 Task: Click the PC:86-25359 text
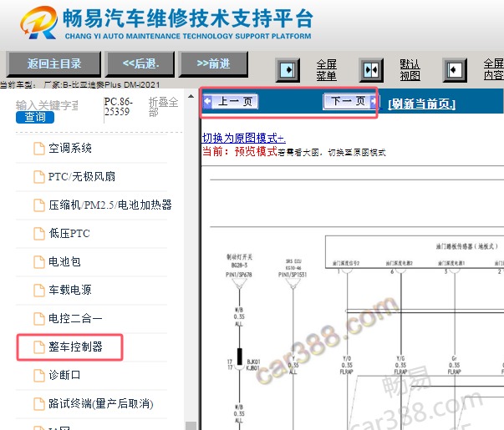(x=119, y=107)
